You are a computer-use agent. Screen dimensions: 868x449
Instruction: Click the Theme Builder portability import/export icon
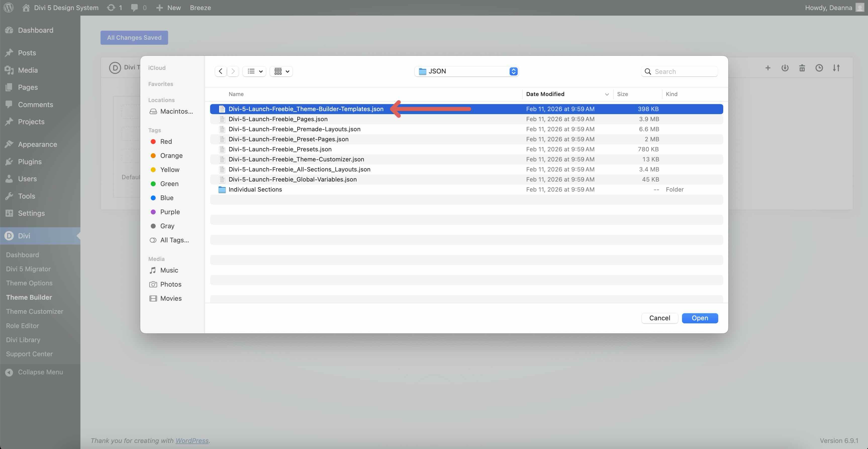coord(836,68)
